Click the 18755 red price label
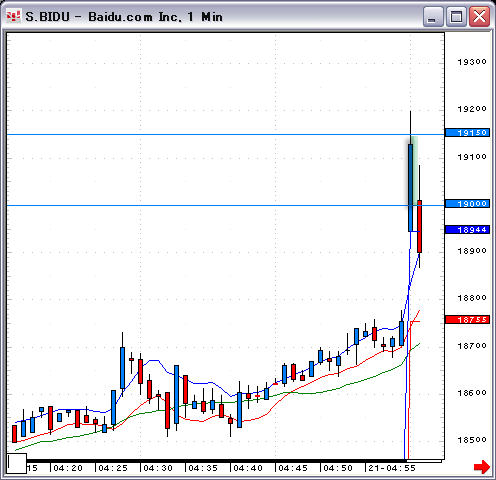 [467, 320]
